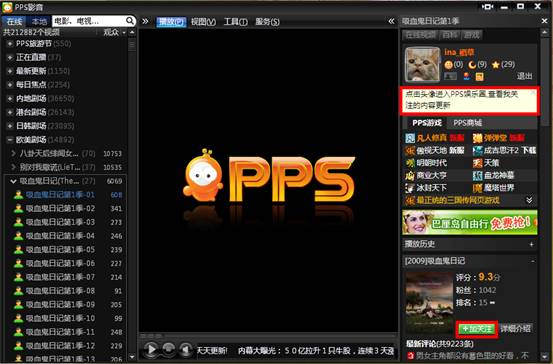Switch to the 在线 tab
553x364 pixels.
[x=14, y=22]
